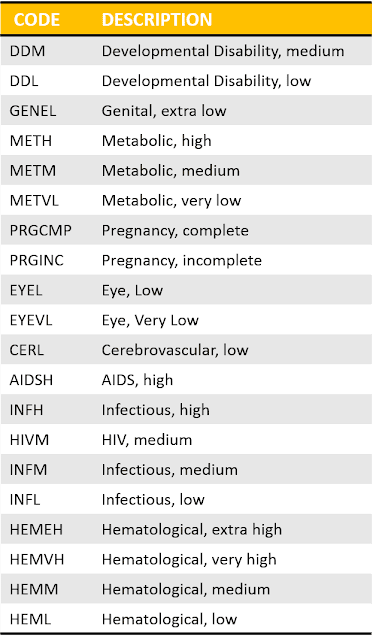
Task: Click the INFH code cell
Action: point(26,410)
